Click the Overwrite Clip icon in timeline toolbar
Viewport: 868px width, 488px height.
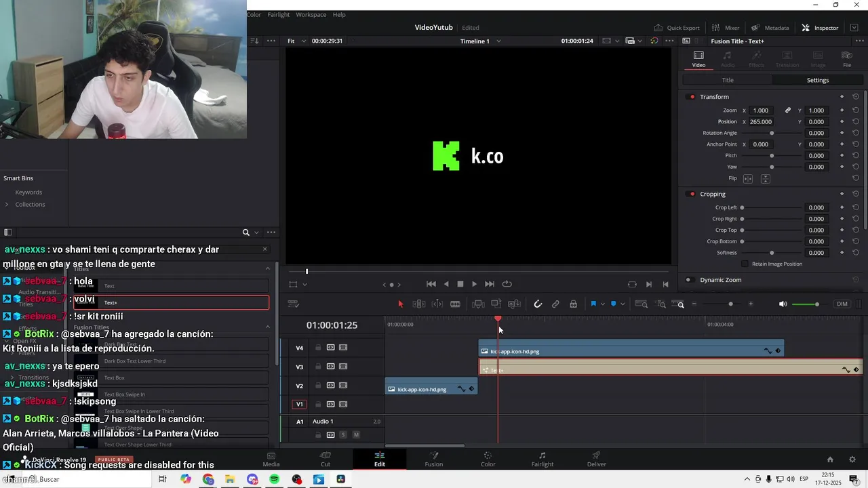click(x=496, y=304)
